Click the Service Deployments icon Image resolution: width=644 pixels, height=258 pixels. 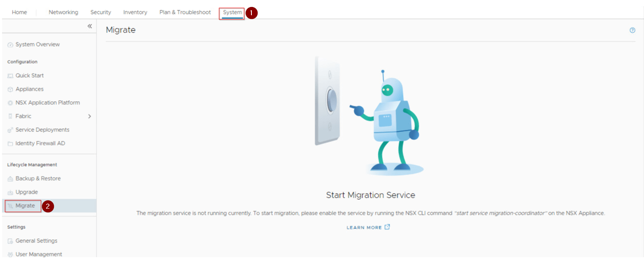[x=10, y=130]
